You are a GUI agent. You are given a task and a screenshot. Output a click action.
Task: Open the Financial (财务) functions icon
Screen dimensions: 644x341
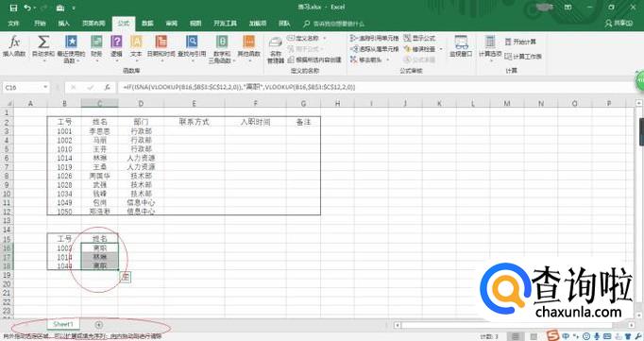pos(96,46)
